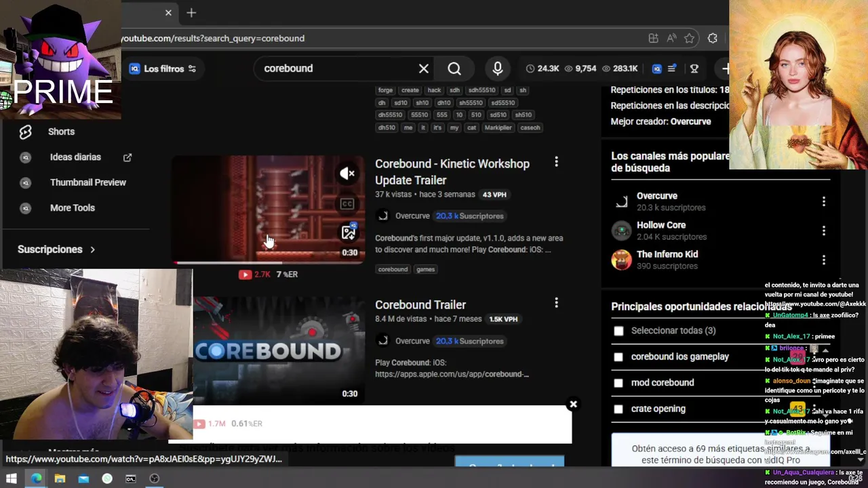
Task: Open Corebound - Kinetic Workshop Update Trailer title
Action: 452,172
